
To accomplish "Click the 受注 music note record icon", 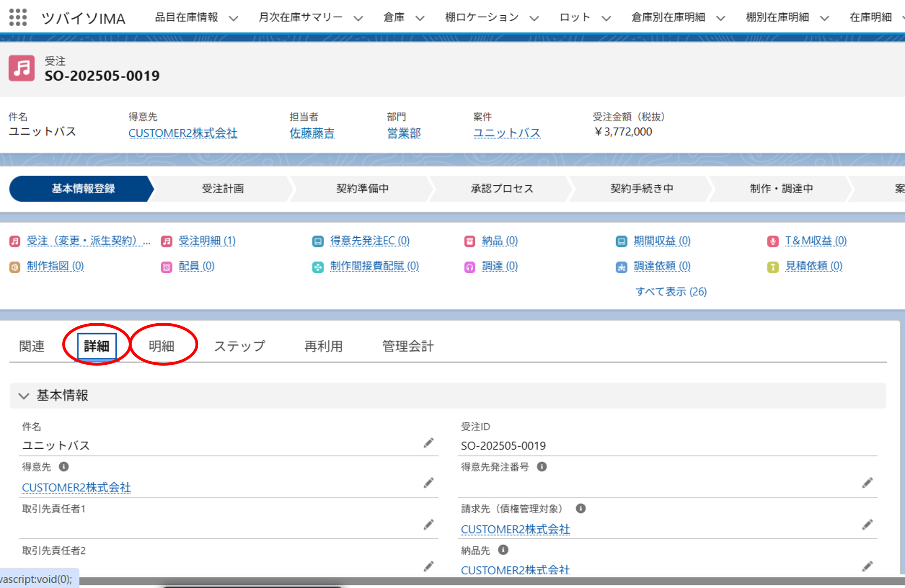I will [22, 68].
